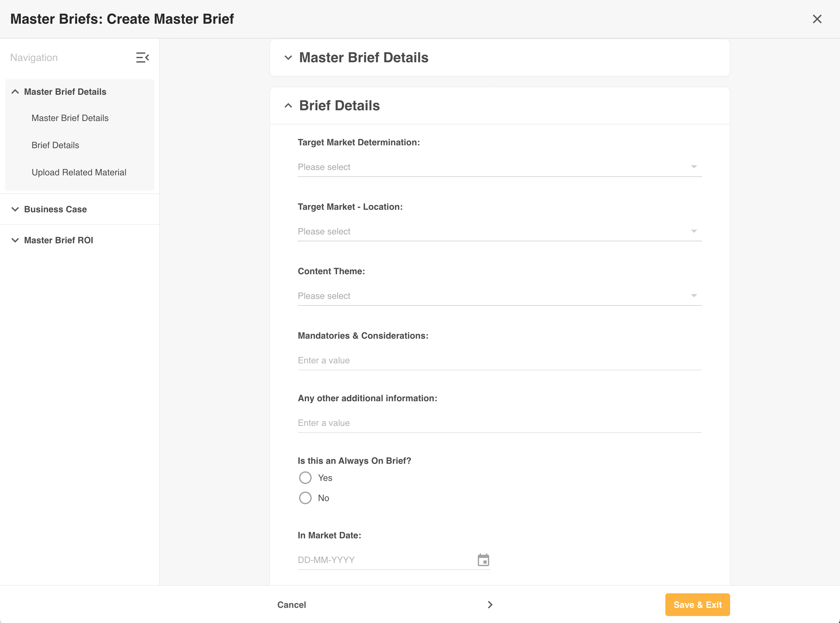Screen dimensions: 840x623
Task: Expand Master Brief ROI navigation chevron
Action: click(x=15, y=240)
